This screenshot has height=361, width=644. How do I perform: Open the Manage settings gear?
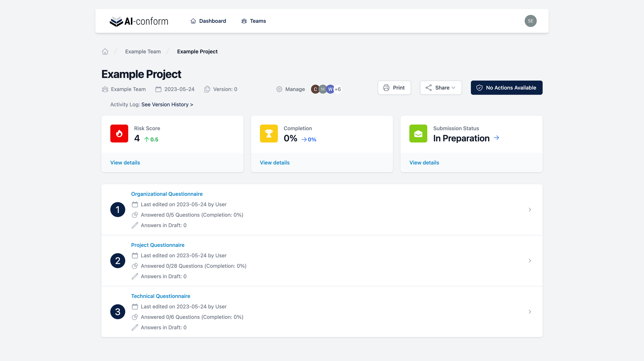tap(279, 89)
